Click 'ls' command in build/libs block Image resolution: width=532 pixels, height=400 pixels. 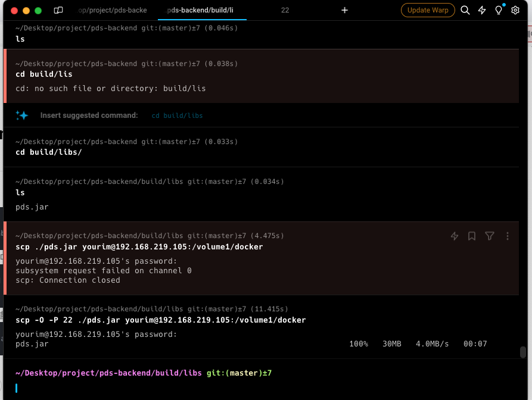pyautogui.click(x=20, y=192)
